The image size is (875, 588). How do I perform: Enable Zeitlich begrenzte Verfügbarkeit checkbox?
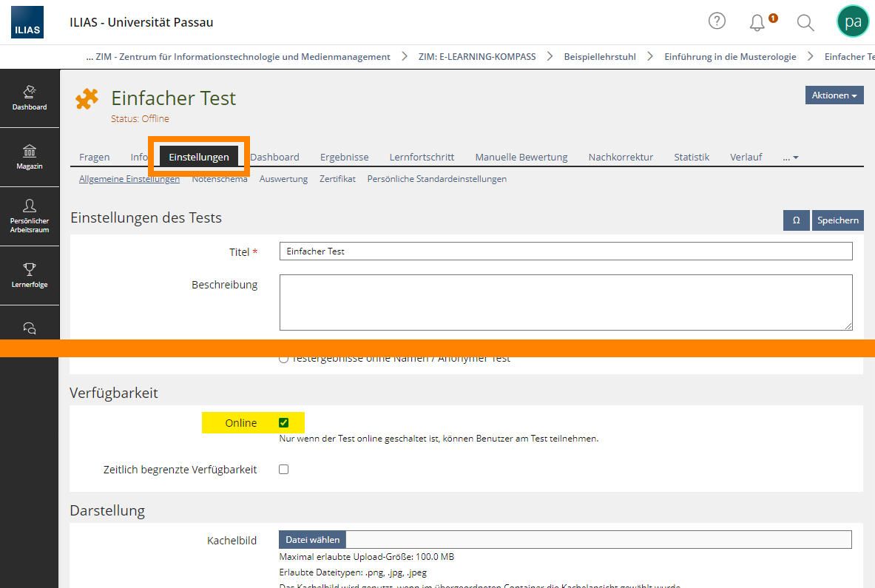click(283, 469)
